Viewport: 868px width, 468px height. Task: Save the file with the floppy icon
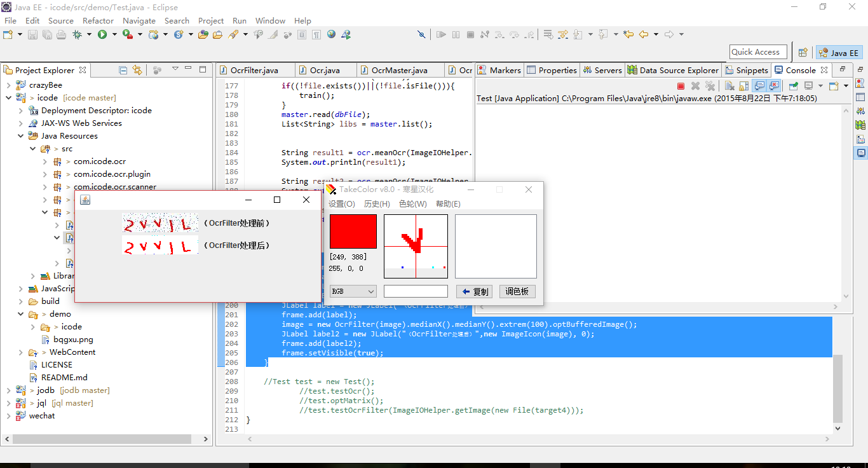(32, 35)
